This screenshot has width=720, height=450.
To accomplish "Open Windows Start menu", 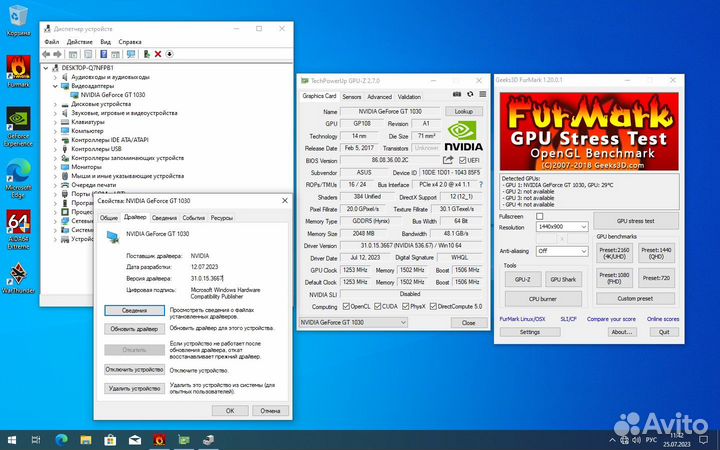I will 12,440.
